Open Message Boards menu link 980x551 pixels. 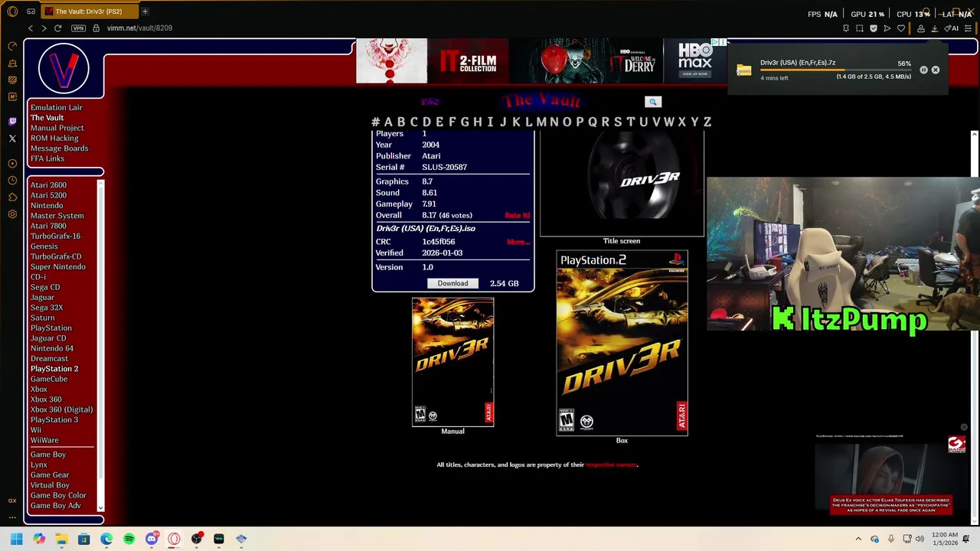[59, 148]
